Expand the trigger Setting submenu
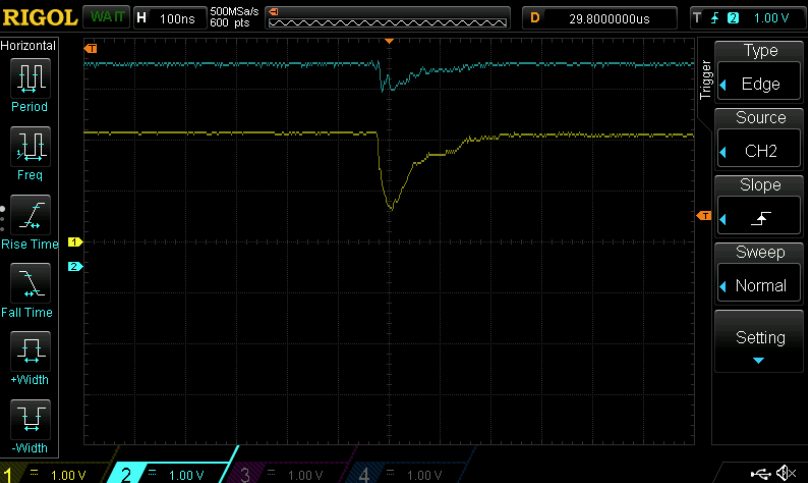 (x=759, y=342)
